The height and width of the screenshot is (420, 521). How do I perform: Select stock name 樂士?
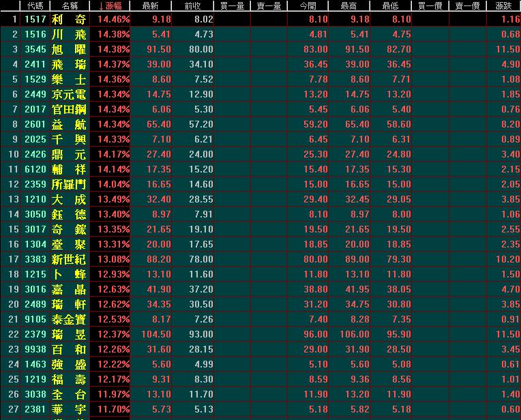[x=69, y=79]
